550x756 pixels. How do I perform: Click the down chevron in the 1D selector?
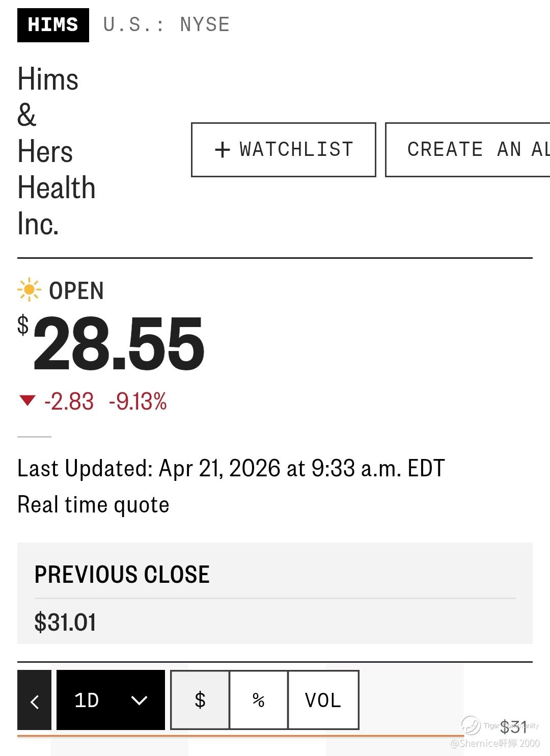point(139,700)
